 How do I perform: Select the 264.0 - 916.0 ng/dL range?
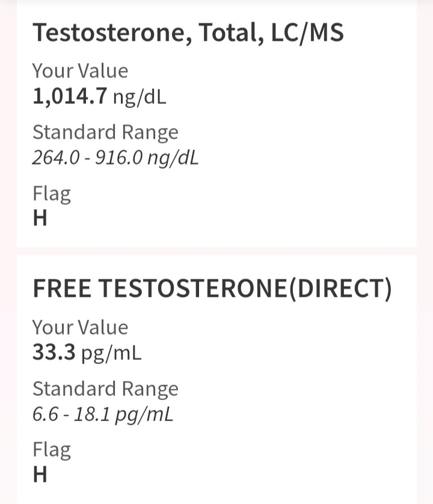pos(115,158)
